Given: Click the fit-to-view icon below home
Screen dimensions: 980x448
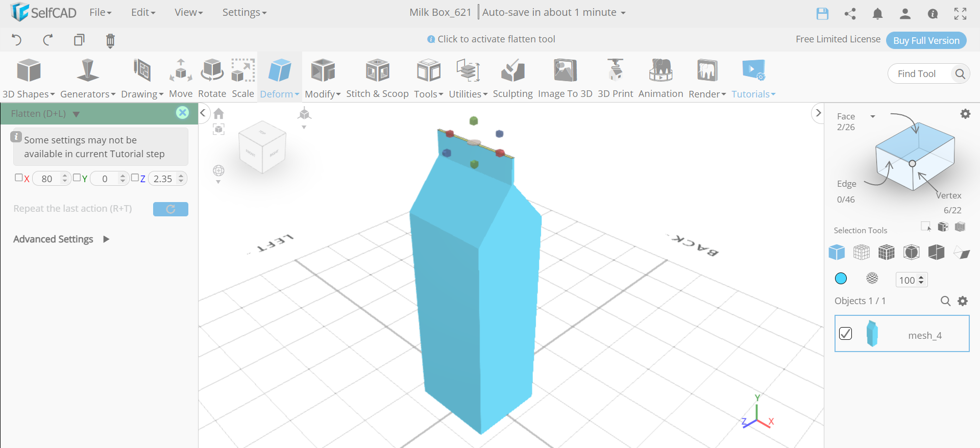Looking at the screenshot, I should click(218, 130).
